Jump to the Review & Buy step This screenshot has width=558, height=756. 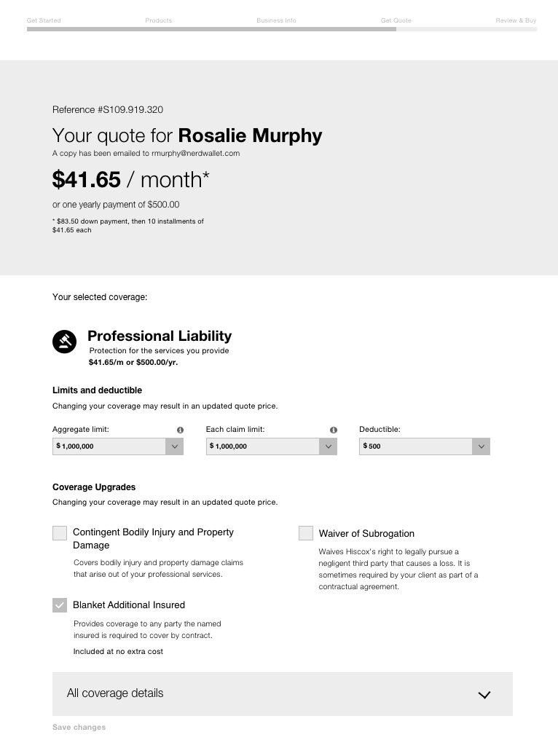click(x=516, y=20)
